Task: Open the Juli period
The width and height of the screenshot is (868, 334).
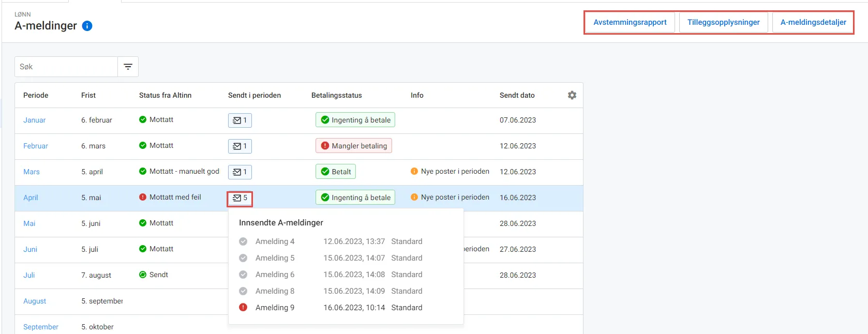Action: point(29,275)
